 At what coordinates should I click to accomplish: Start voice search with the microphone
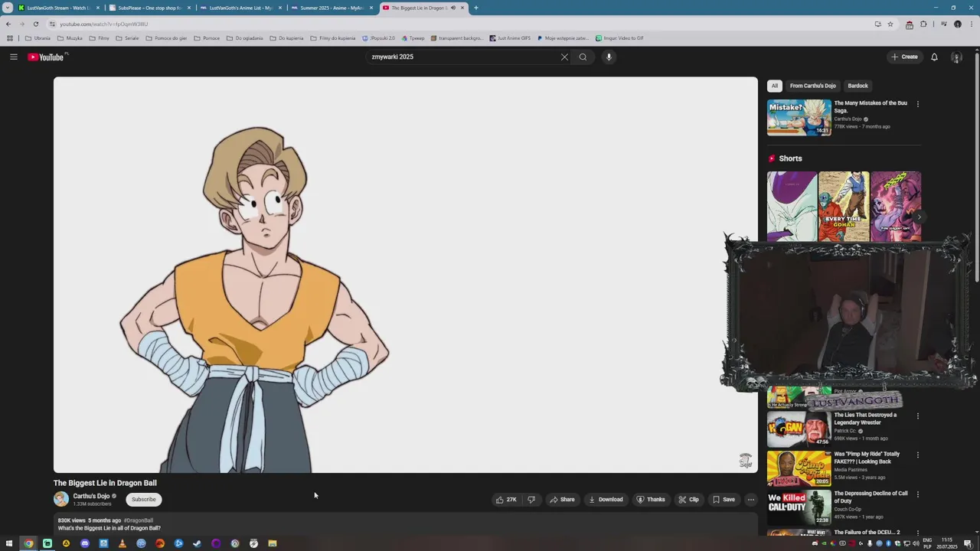pyautogui.click(x=609, y=57)
